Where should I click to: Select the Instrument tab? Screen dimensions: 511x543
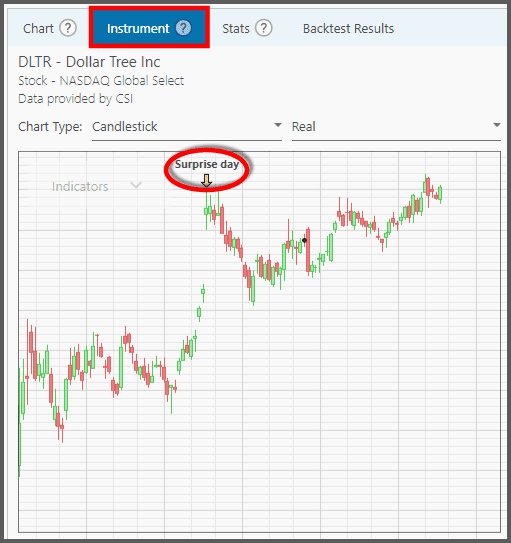click(x=149, y=28)
